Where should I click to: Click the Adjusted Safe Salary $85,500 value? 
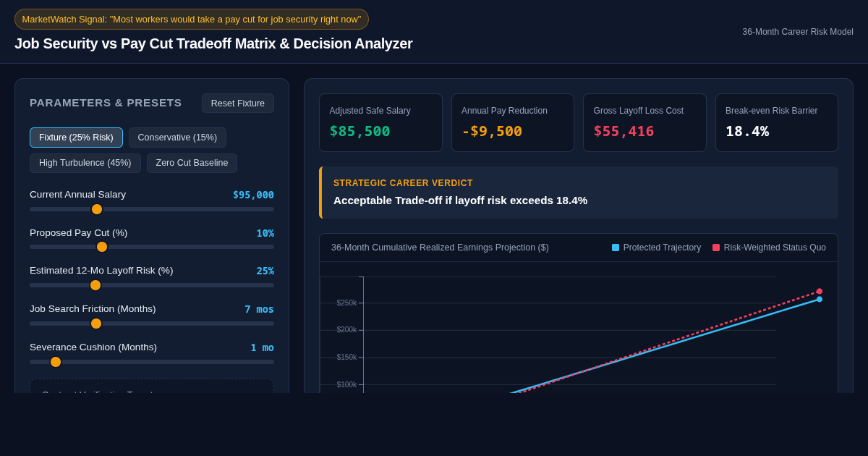coord(359,131)
